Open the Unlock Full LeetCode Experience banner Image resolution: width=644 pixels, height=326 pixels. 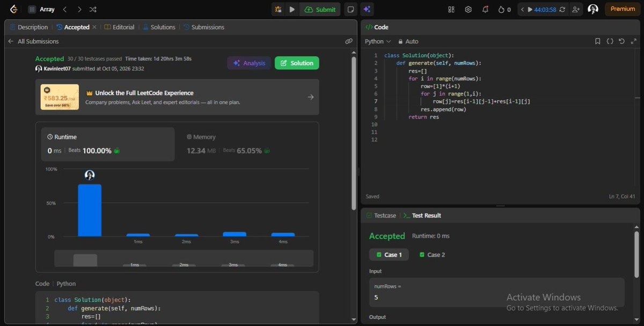177,97
